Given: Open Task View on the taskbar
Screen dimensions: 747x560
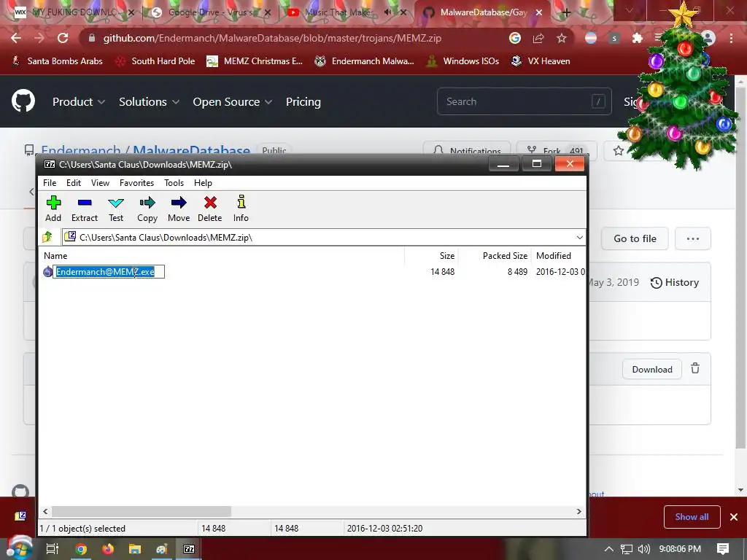Looking at the screenshot, I should tap(53, 549).
